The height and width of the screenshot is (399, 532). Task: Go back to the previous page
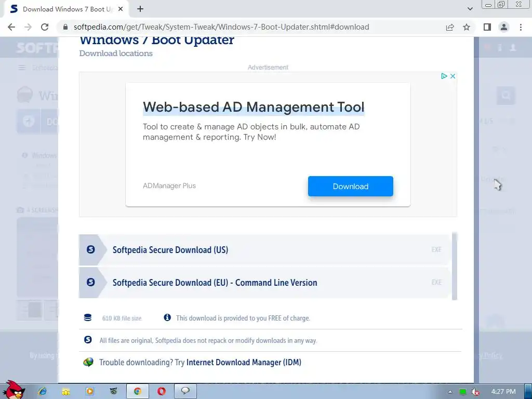point(11,27)
